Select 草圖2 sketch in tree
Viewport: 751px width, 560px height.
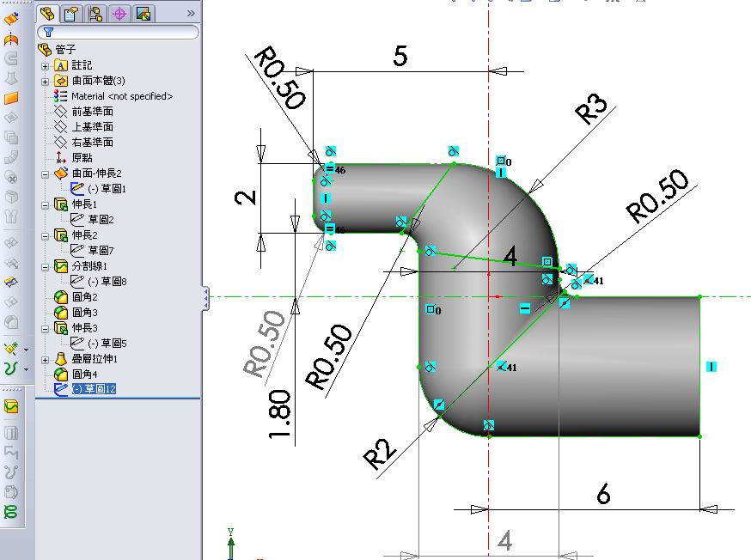pos(92,220)
